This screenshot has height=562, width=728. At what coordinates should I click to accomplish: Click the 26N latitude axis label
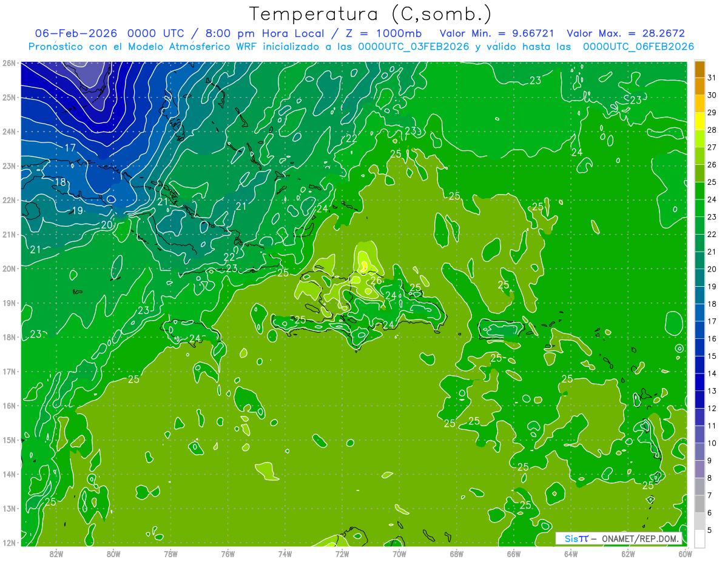coord(8,63)
